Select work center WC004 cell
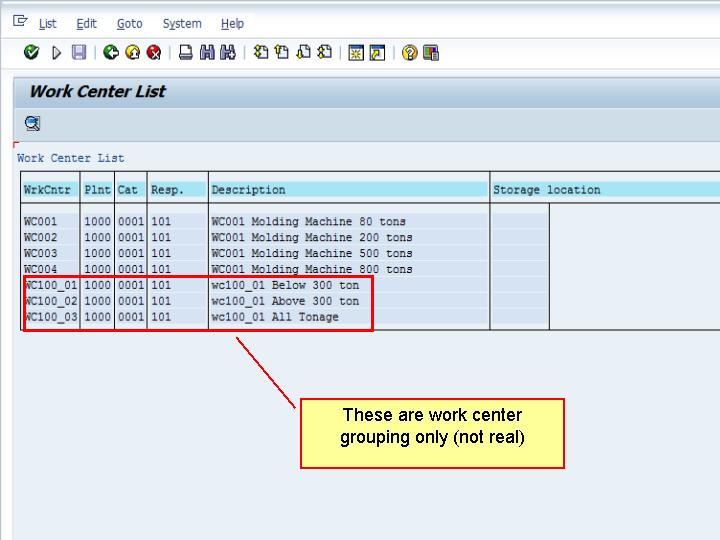720x540 pixels. 51,269
